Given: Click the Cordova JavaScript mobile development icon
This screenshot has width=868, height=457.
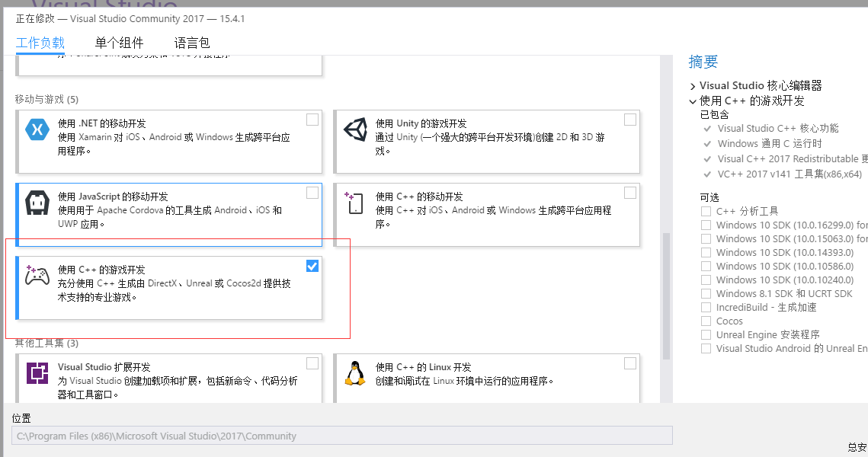Looking at the screenshot, I should pyautogui.click(x=37, y=203).
